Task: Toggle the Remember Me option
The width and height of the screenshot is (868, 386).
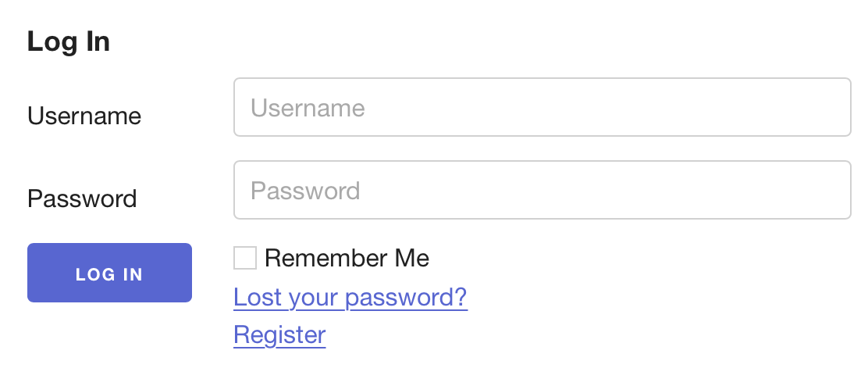Action: point(245,258)
